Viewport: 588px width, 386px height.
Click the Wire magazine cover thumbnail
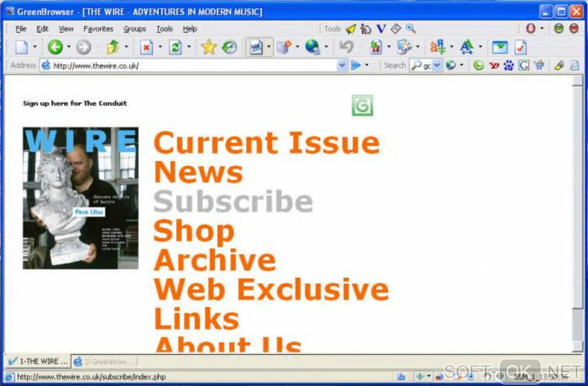click(x=81, y=198)
